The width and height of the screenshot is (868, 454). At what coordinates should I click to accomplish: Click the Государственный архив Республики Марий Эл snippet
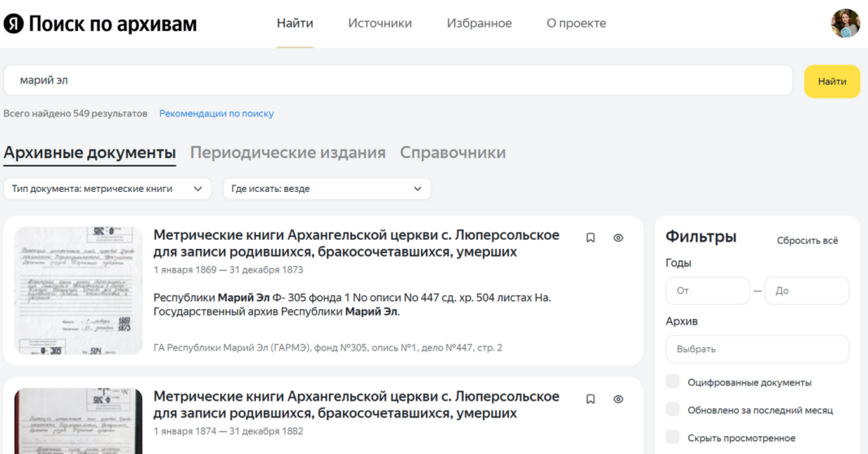(x=276, y=312)
